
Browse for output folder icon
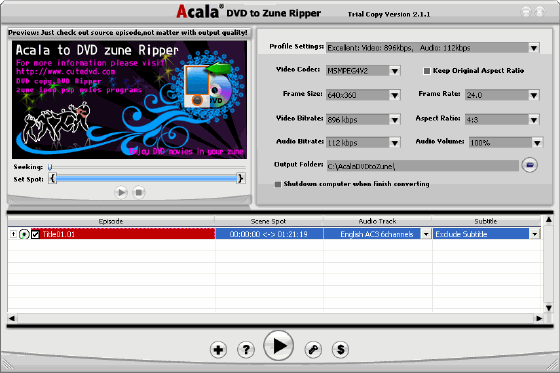pyautogui.click(x=529, y=165)
